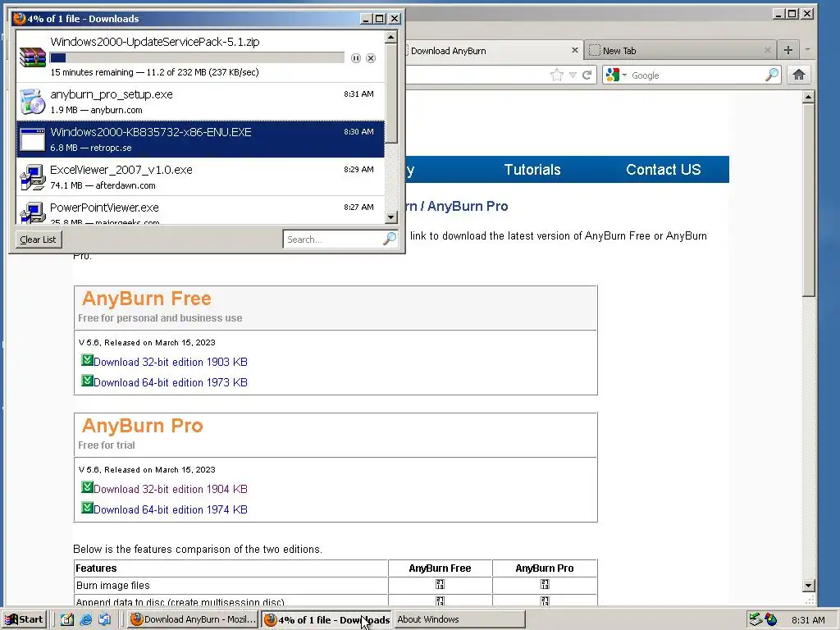Viewport: 840px width, 630px height.
Task: Click the anyburn_pro_setup.exe disc icon
Action: tap(33, 102)
